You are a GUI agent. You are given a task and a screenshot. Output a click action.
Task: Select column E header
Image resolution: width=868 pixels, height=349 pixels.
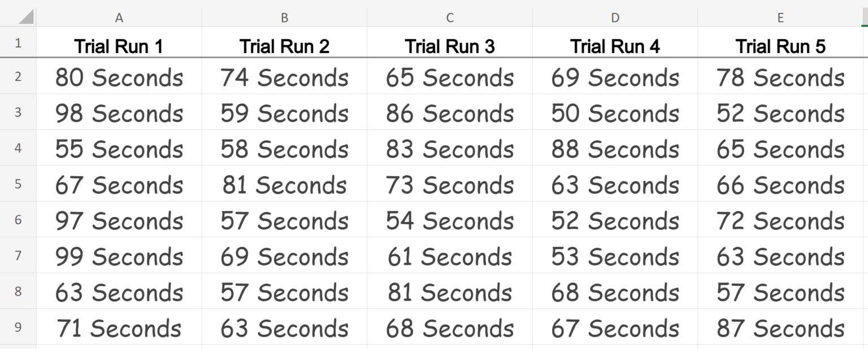click(x=780, y=17)
